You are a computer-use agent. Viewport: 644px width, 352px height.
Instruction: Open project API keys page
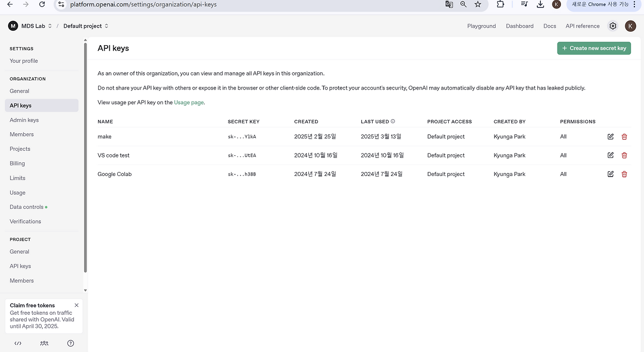(21, 266)
